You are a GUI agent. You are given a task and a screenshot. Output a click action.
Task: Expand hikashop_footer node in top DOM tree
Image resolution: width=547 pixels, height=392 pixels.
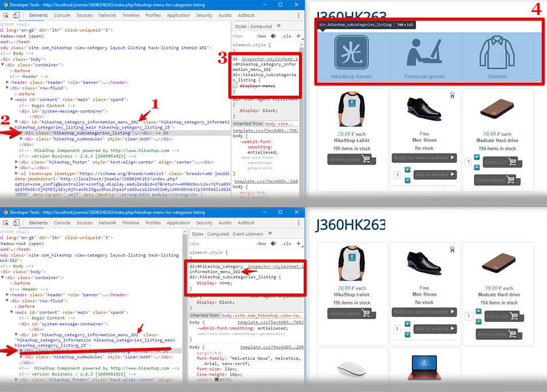click(17, 162)
